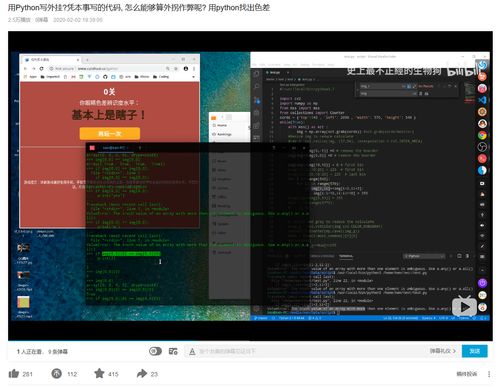Click Chrome icon in the video's dock

(x=482, y=135)
